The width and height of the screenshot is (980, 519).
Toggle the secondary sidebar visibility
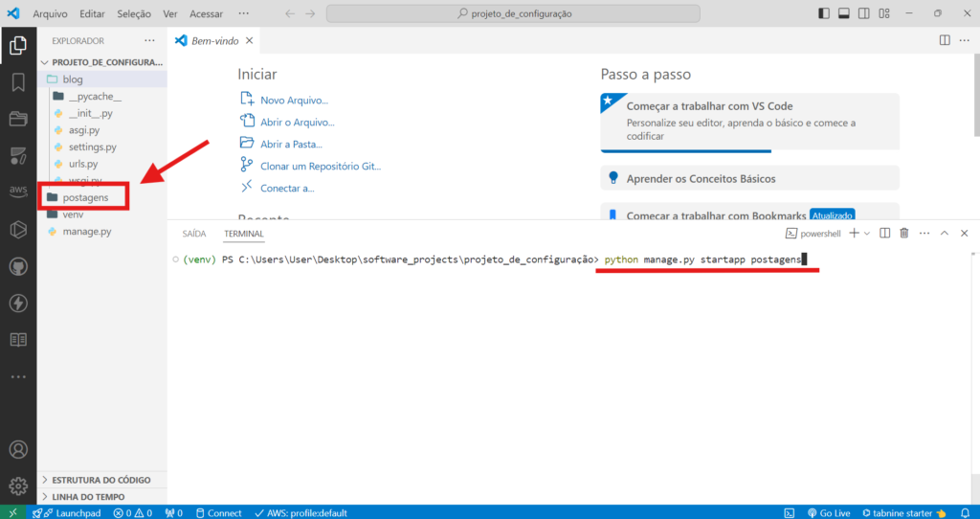pos(863,13)
